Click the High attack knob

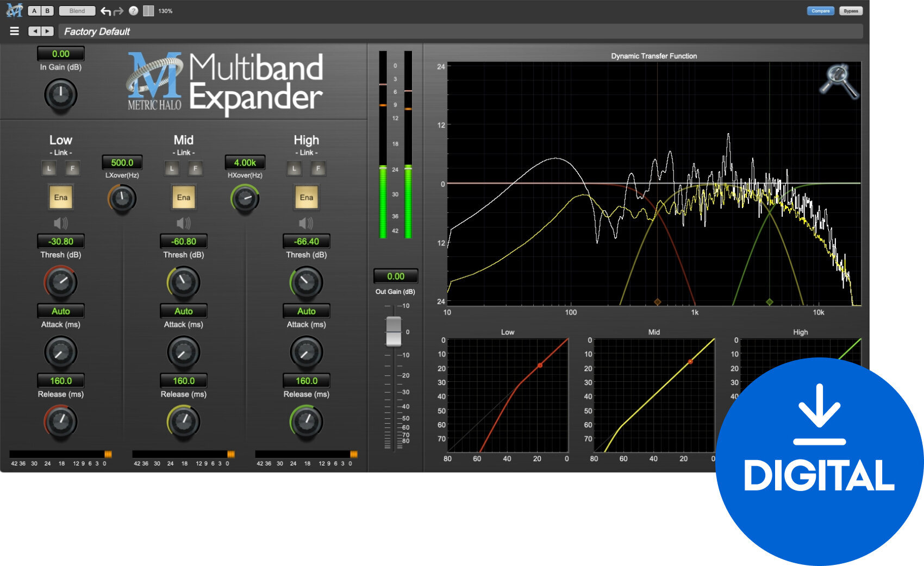(307, 352)
